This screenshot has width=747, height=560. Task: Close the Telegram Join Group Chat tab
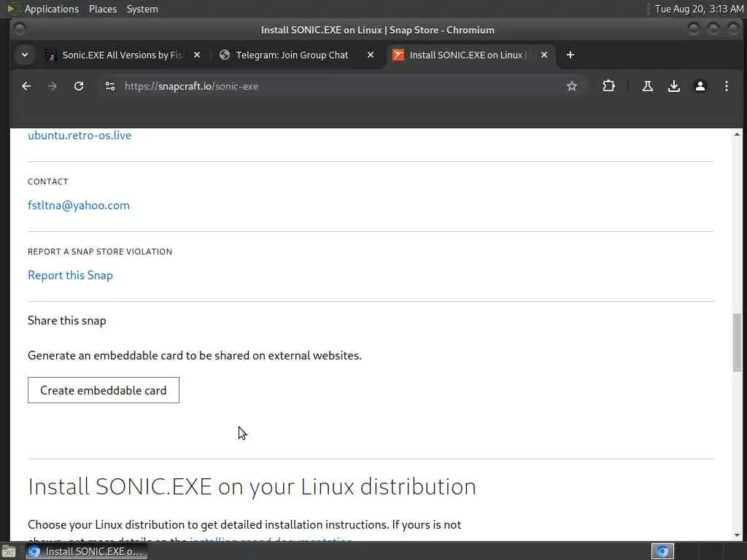(x=371, y=55)
